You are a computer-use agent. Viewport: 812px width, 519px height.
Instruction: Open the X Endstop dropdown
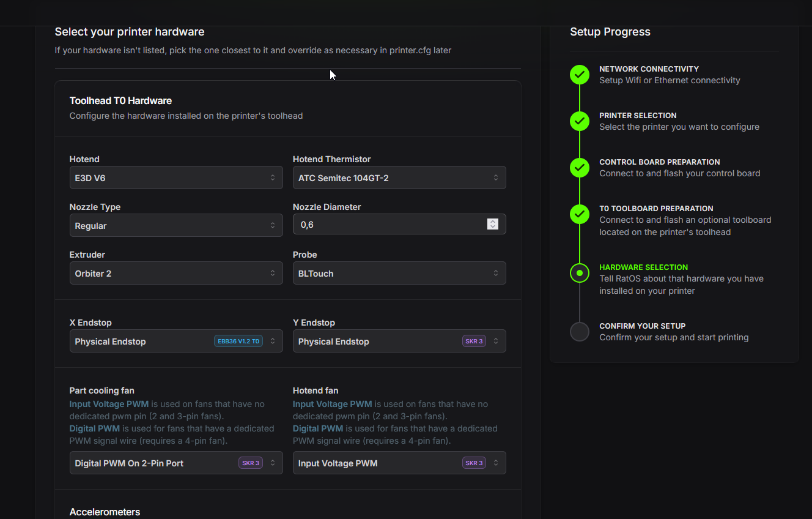(x=141, y=342)
